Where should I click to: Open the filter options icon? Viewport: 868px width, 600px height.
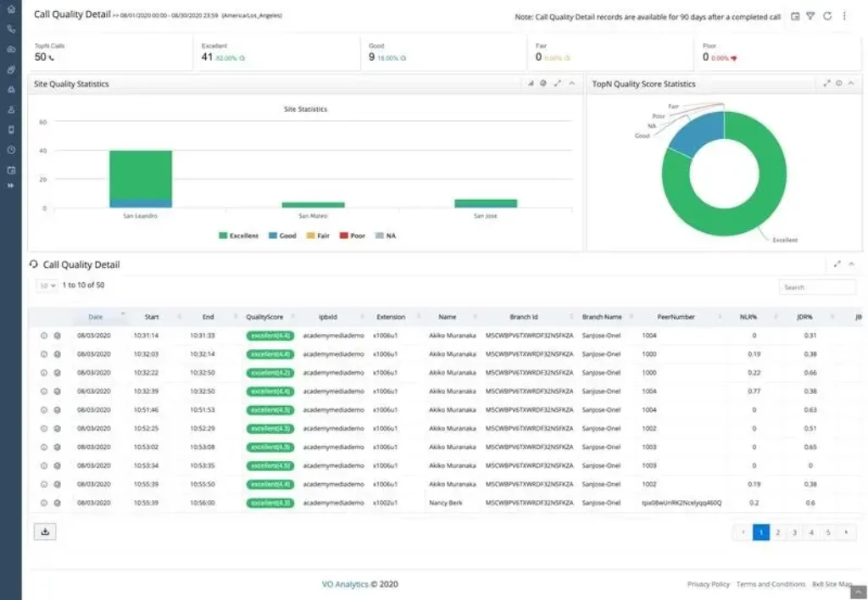pyautogui.click(x=810, y=15)
